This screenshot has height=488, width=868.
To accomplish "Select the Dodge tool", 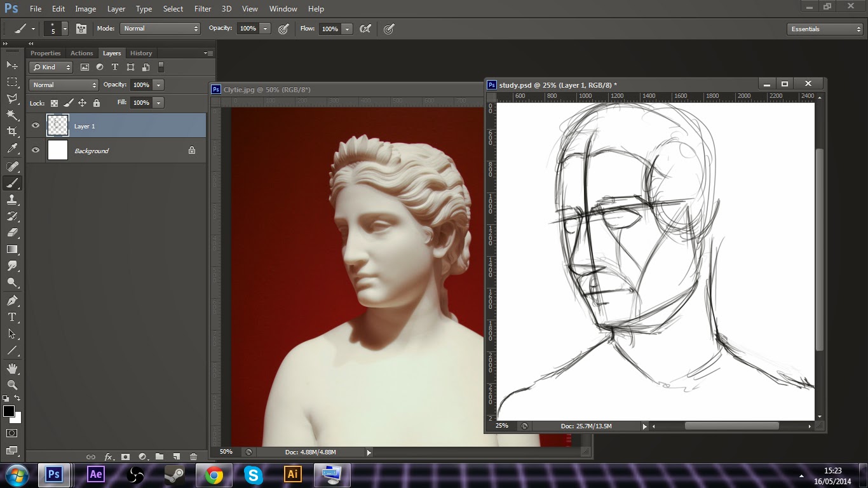I will coord(12,282).
